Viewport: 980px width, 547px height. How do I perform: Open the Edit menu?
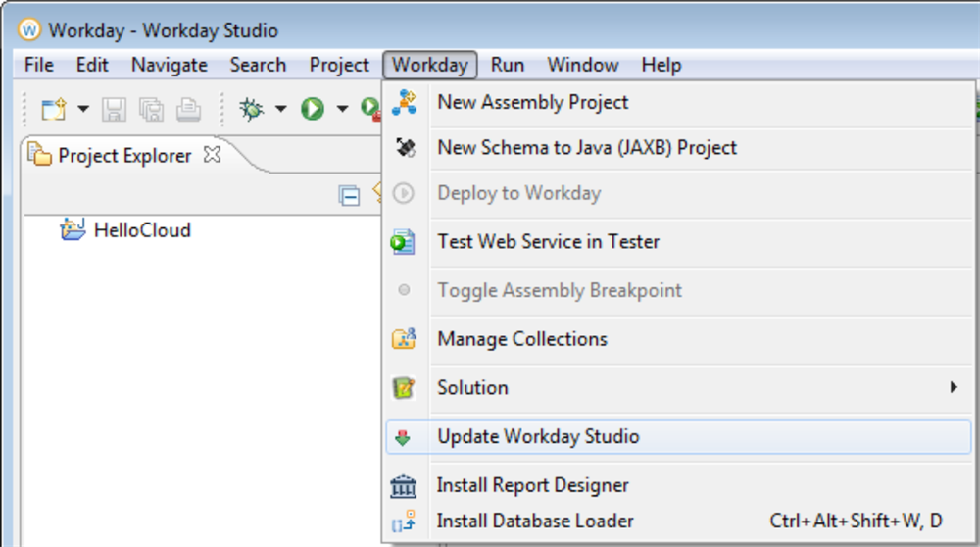coord(92,65)
